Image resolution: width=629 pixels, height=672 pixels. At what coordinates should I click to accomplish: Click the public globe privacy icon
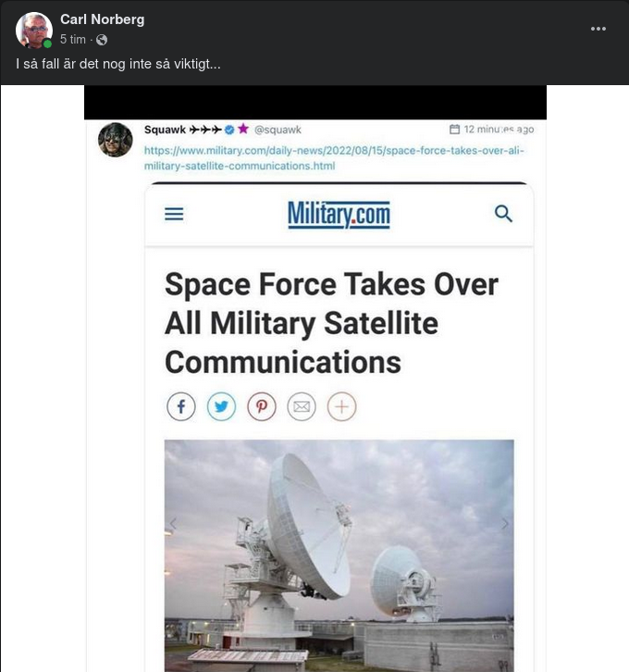click(x=102, y=40)
